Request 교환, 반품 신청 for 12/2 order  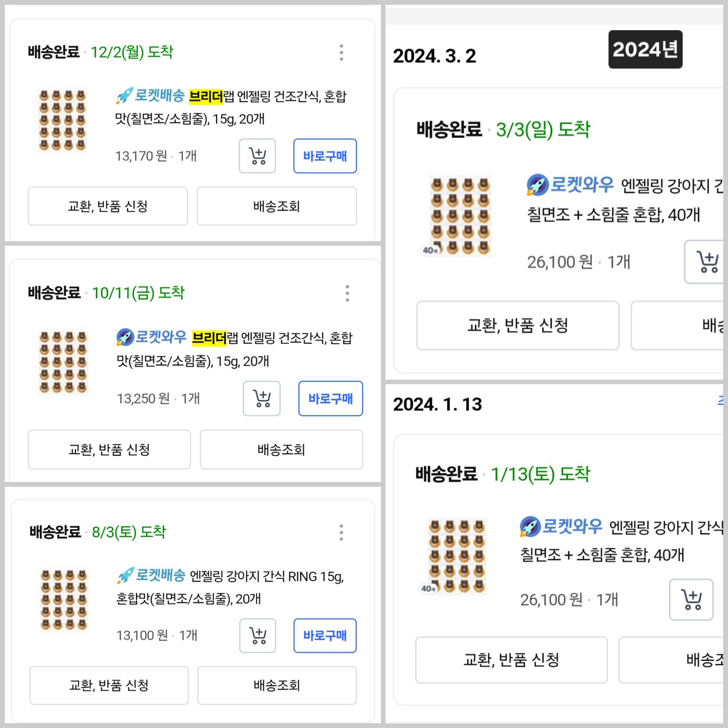click(108, 206)
